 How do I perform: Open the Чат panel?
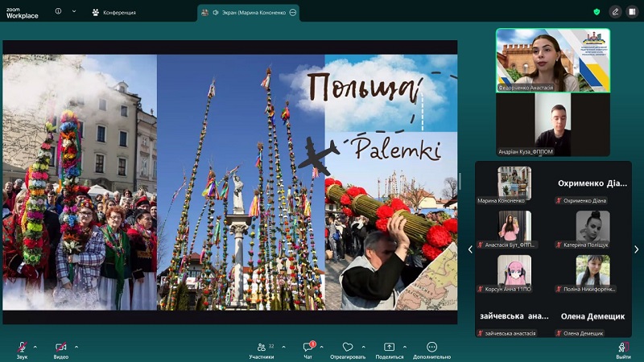(308, 348)
